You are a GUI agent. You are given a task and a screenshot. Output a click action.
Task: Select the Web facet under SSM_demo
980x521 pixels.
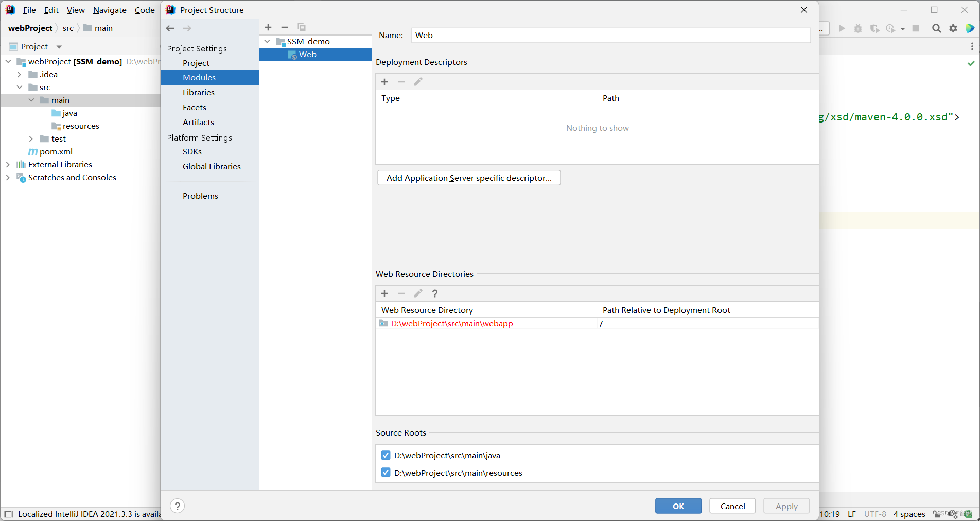coord(315,55)
